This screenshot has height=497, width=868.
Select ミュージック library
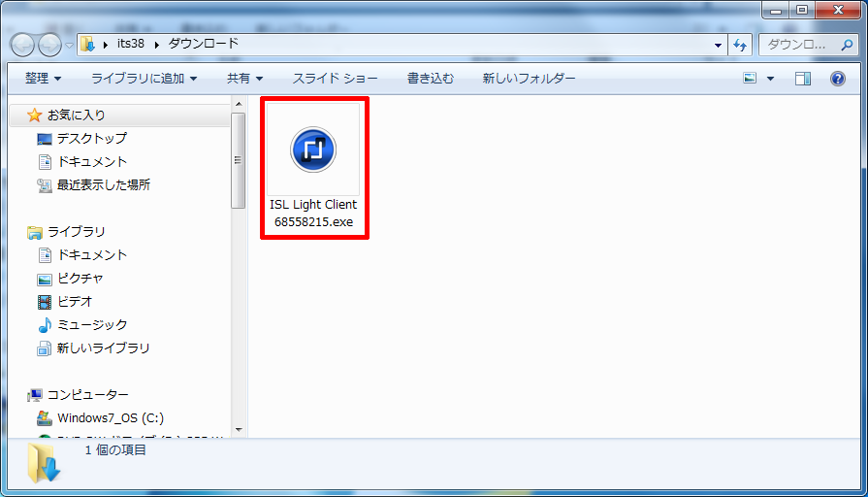[91, 325]
